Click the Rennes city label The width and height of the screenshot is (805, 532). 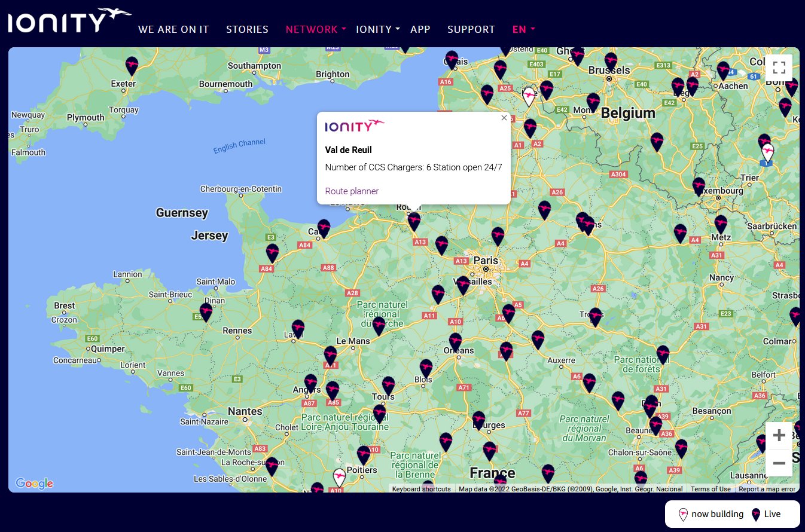[237, 331]
